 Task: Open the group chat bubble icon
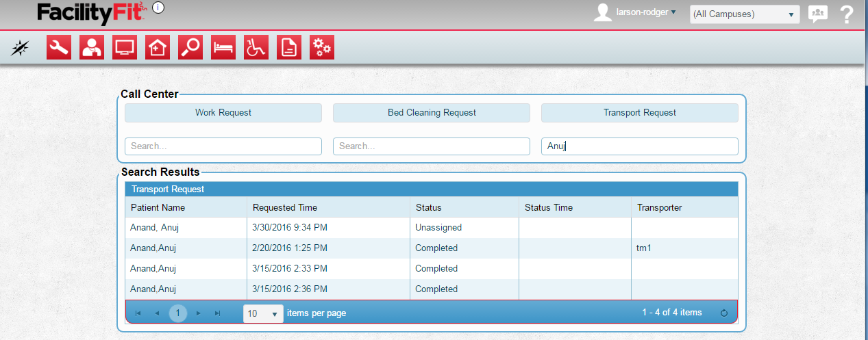[x=818, y=14]
